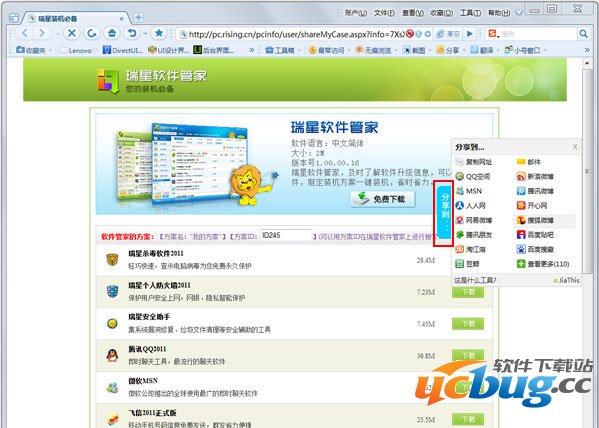Open the home page via house icon

point(112,34)
